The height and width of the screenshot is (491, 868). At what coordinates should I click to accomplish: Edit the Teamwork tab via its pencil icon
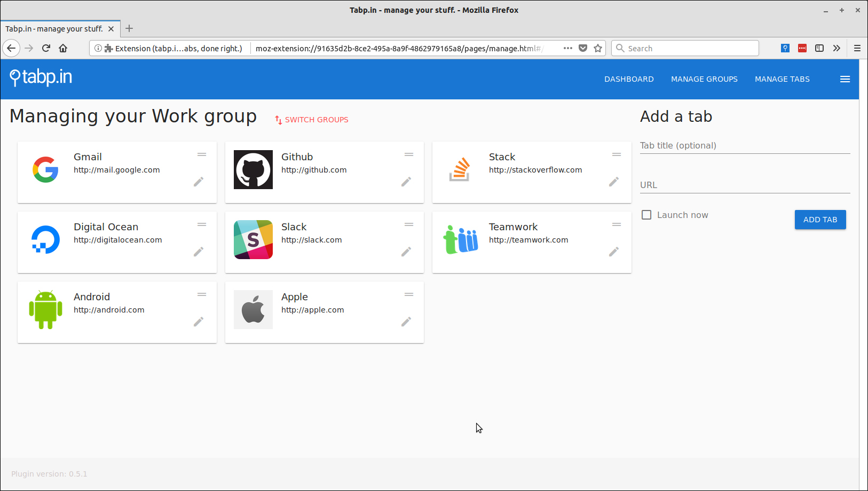(x=614, y=252)
